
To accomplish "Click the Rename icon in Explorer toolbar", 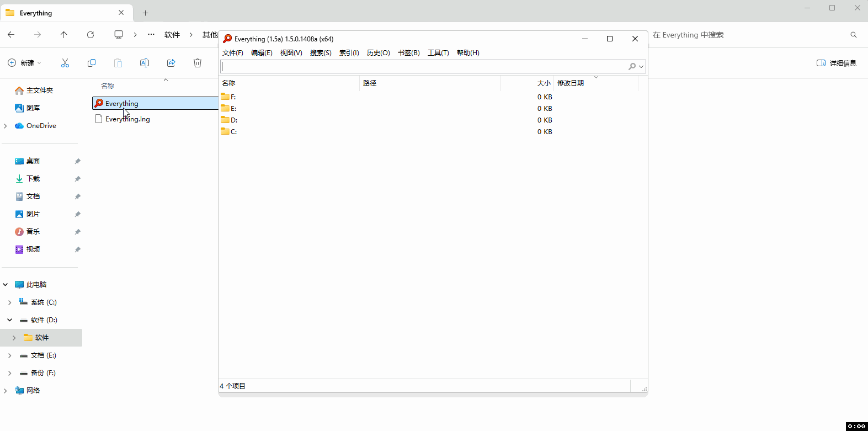I will [145, 63].
